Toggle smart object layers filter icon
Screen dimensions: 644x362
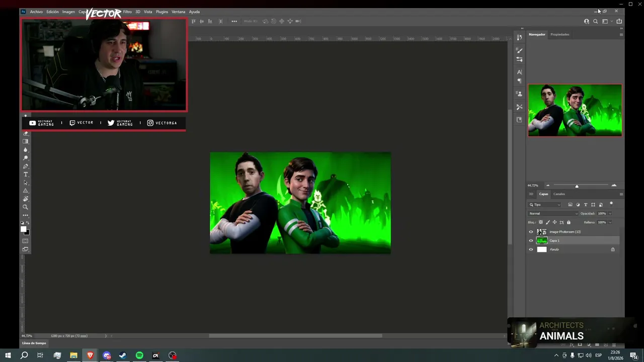pyautogui.click(x=601, y=205)
